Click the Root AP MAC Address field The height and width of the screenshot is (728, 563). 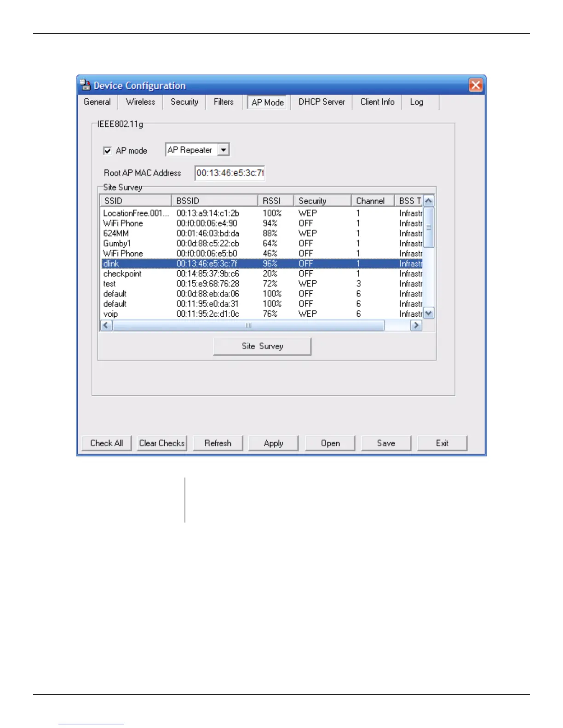[230, 173]
